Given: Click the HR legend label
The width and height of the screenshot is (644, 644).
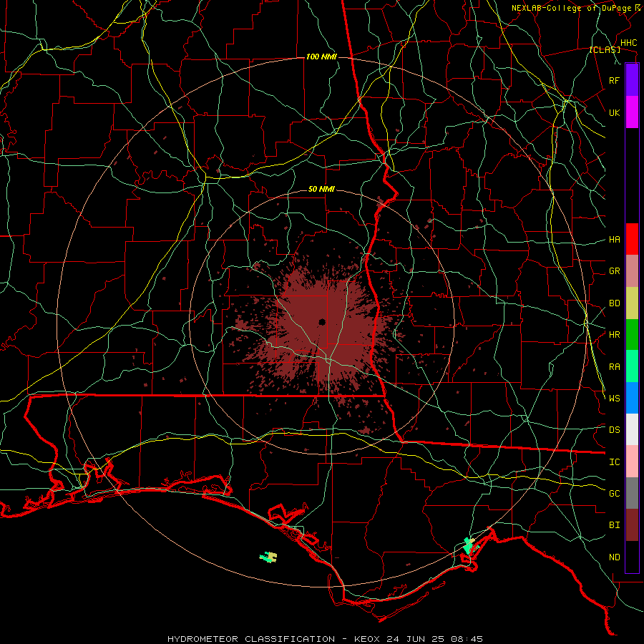Looking at the screenshot, I should click(x=614, y=335).
